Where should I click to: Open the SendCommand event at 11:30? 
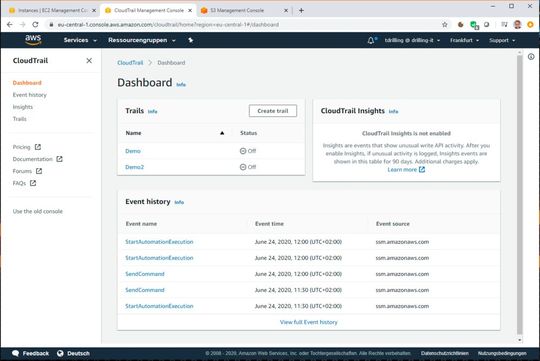pyautogui.click(x=145, y=290)
